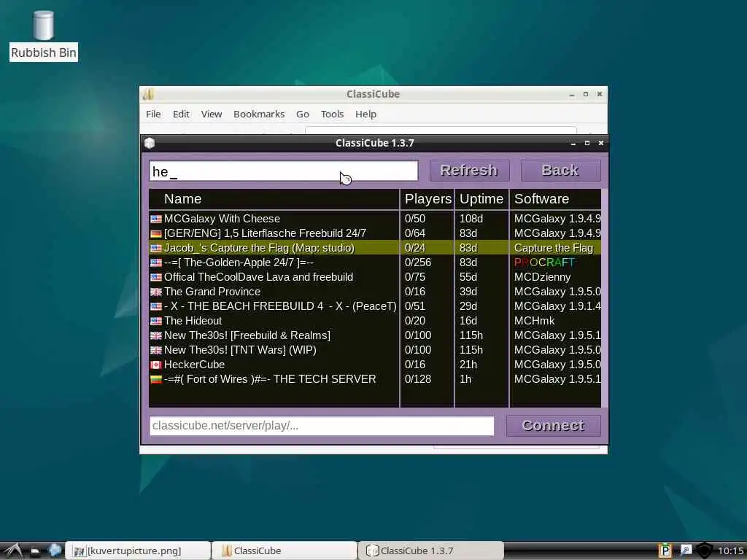Select The Grand Province server

click(375, 292)
